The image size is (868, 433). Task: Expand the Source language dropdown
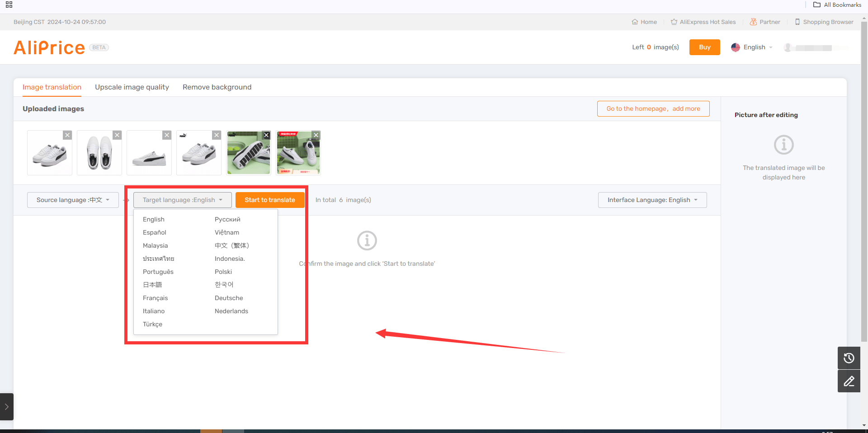(73, 200)
